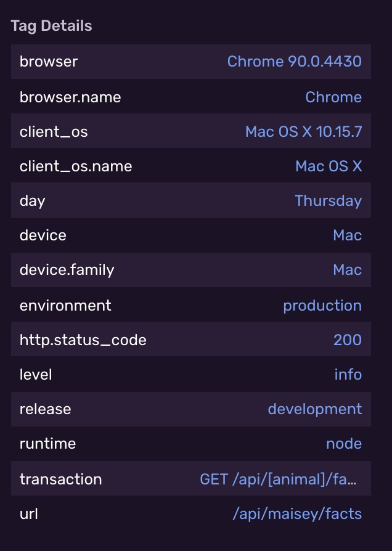This screenshot has height=551, width=392.
Task: Open the truncated GET /api/[animal]/fa… transaction link
Action: point(281,479)
